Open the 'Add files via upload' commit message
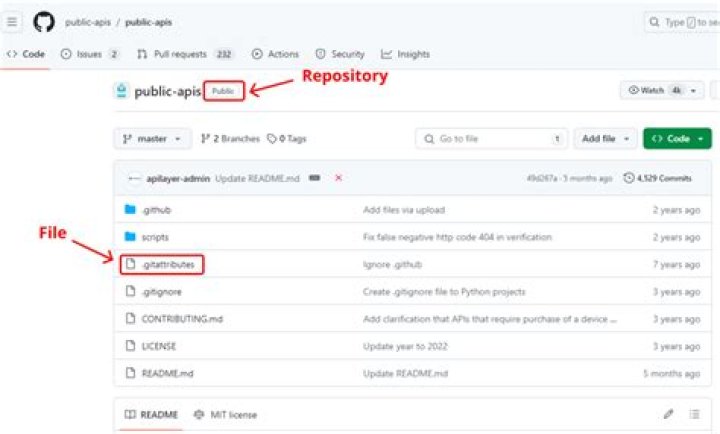This screenshot has width=720, height=434. 404,210
